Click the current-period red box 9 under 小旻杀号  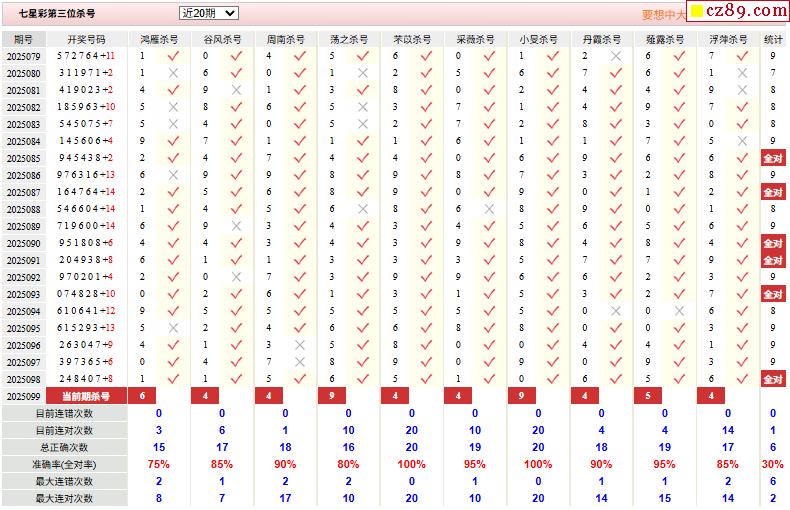coord(521,396)
